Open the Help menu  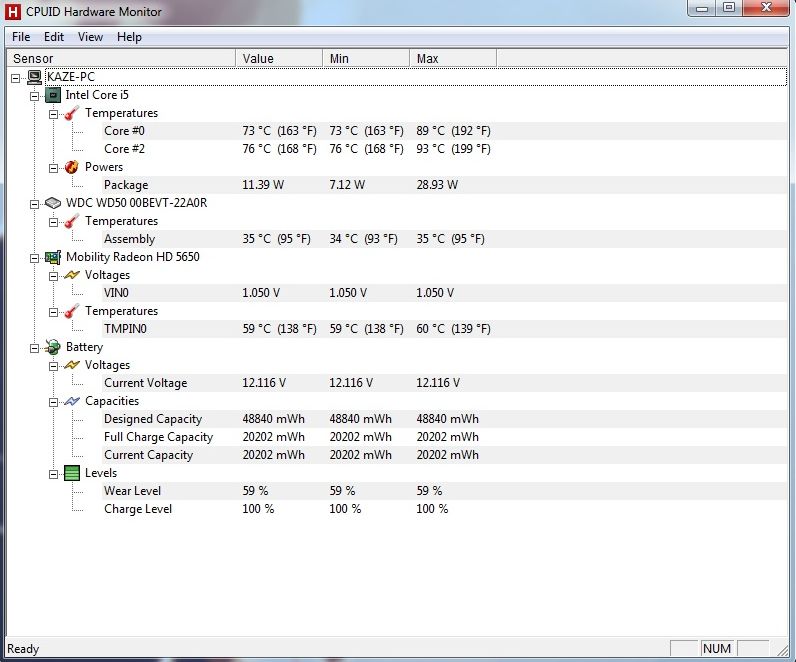click(129, 37)
